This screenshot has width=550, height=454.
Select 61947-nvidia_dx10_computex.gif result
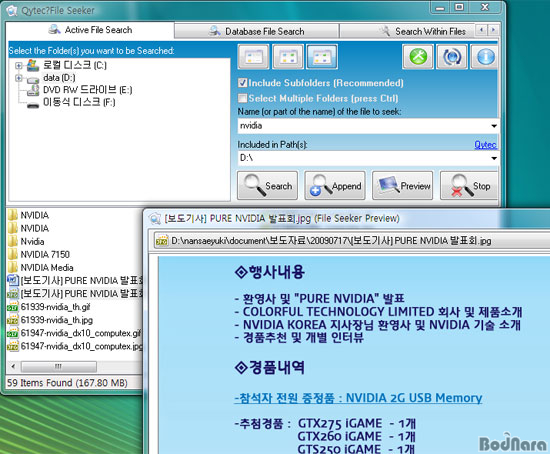[81, 333]
